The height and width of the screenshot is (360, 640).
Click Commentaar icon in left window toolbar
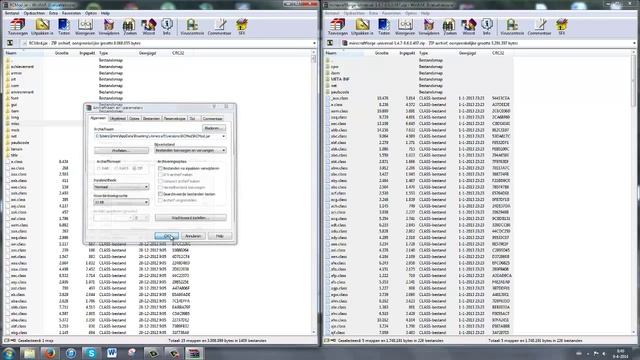[x=219, y=27]
